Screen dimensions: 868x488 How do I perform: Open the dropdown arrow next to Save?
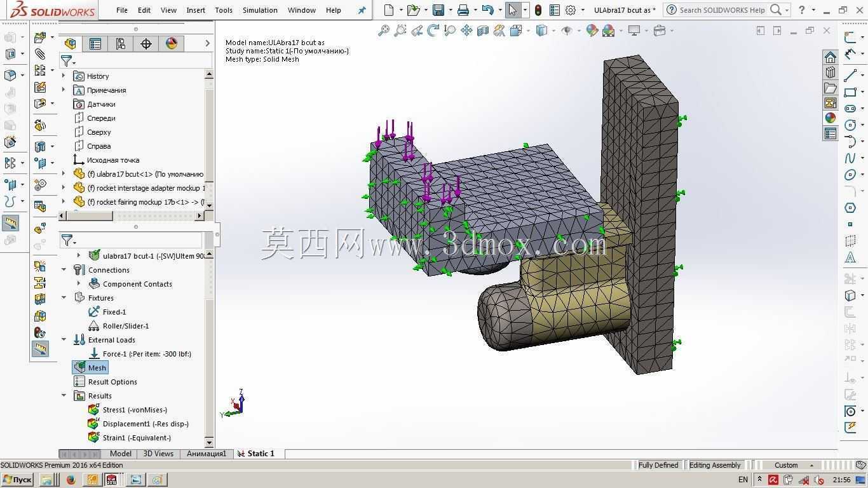pos(451,10)
